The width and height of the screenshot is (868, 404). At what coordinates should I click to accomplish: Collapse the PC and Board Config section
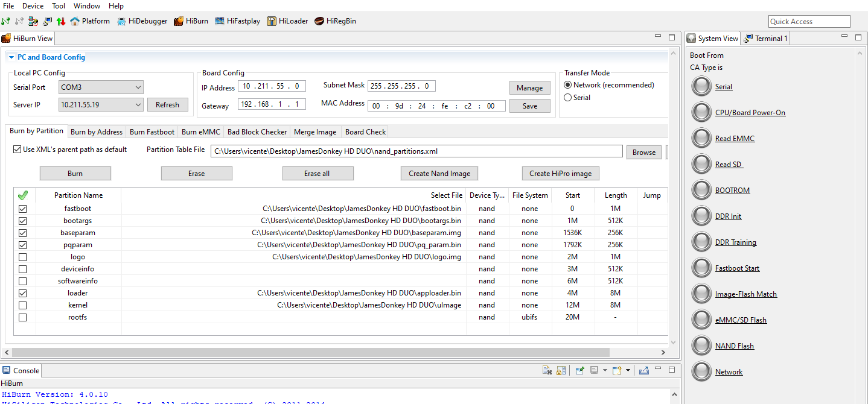pos(11,57)
